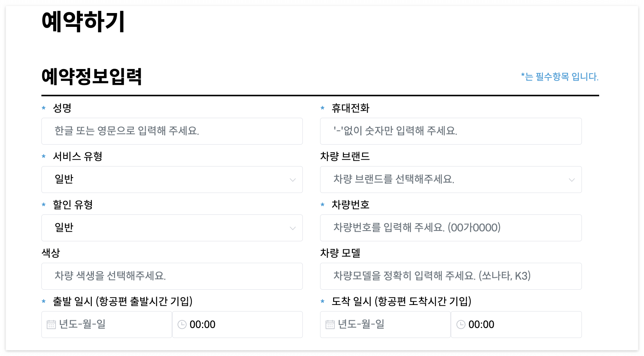Click the arrival date 년도-월-일 field
This screenshot has height=356, width=644.
click(385, 324)
